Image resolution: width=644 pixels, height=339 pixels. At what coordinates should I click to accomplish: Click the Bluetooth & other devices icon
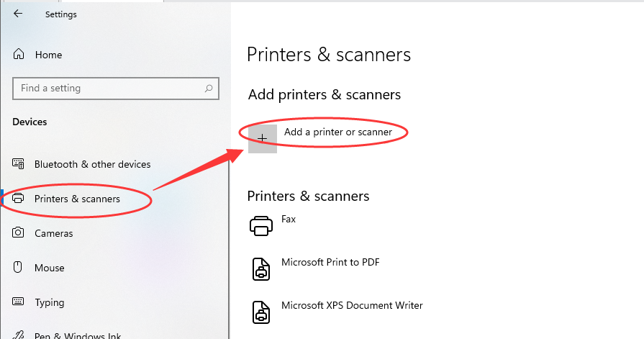click(19, 164)
